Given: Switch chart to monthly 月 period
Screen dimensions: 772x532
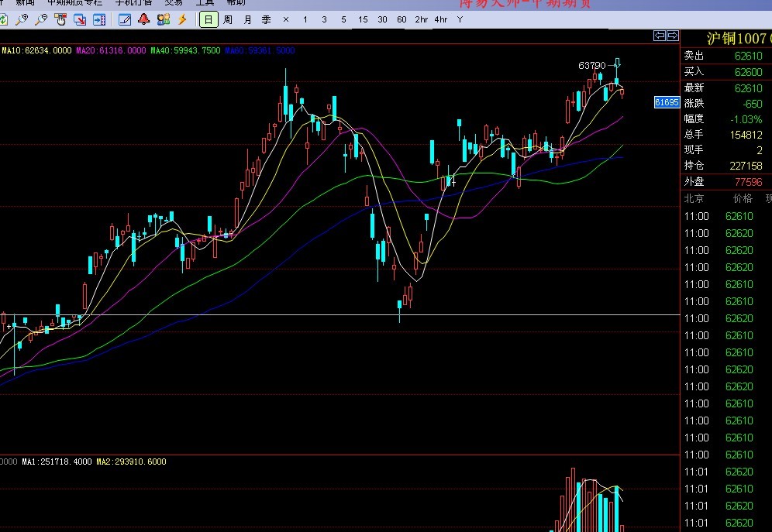Looking at the screenshot, I should pyautogui.click(x=247, y=19).
